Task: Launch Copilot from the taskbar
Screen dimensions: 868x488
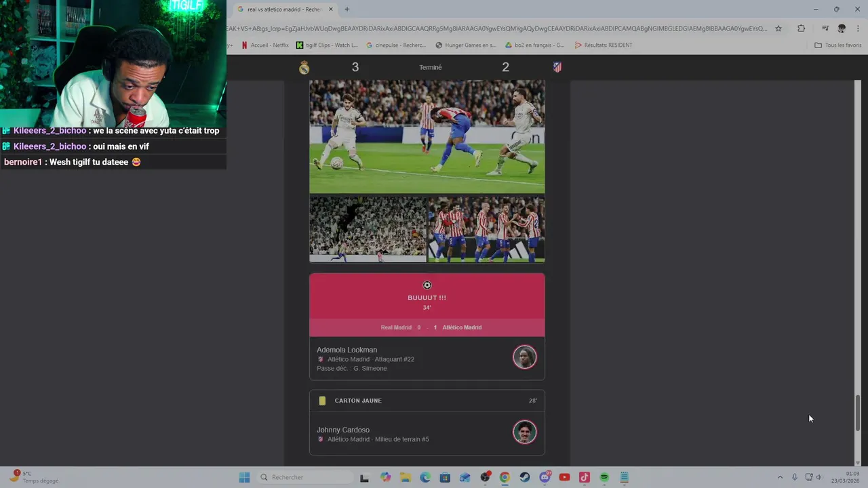Action: click(386, 477)
